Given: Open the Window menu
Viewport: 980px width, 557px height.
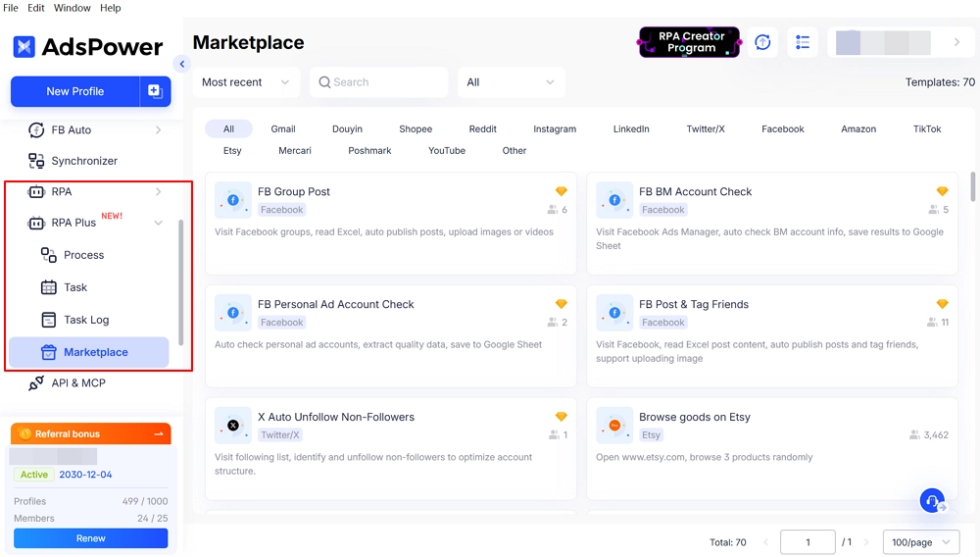Looking at the screenshot, I should click(72, 8).
